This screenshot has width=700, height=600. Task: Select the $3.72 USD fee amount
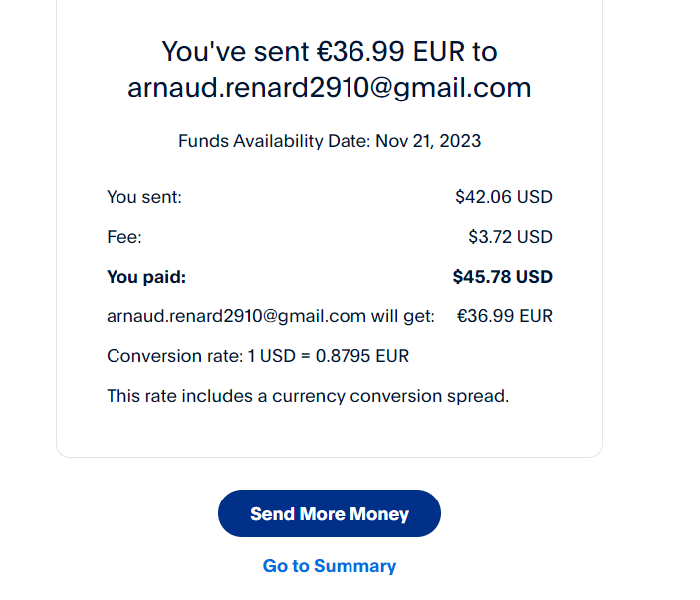pos(510,237)
